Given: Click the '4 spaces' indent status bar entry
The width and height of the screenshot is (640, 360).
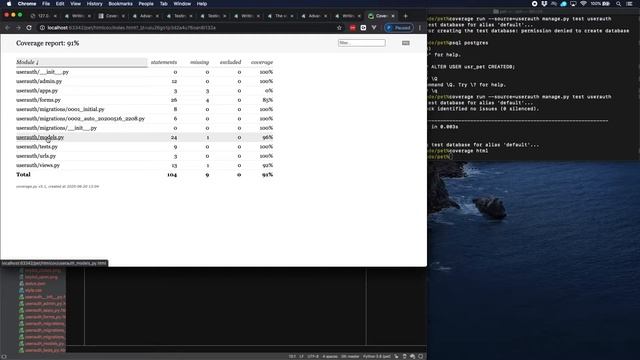Looking at the screenshot, I should [x=330, y=356].
